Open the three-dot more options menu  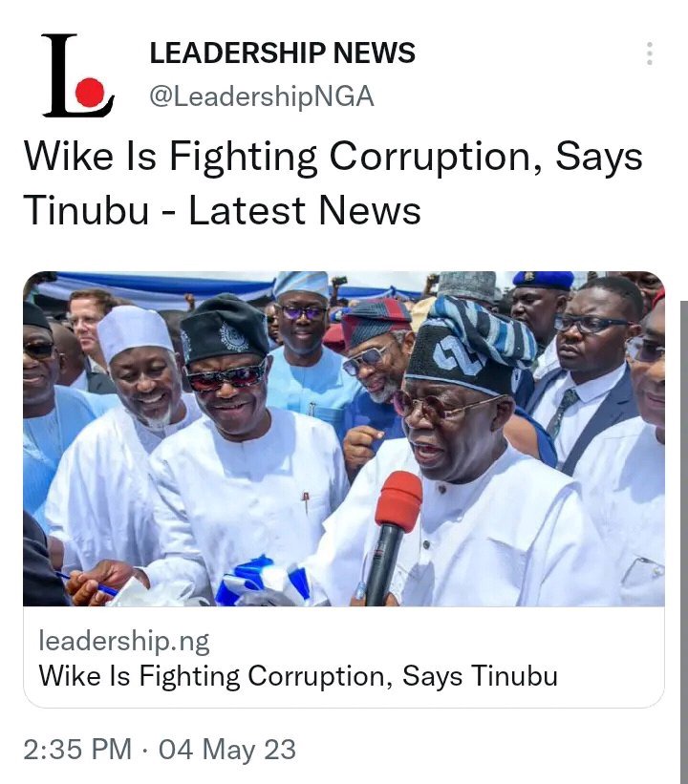pyautogui.click(x=650, y=53)
